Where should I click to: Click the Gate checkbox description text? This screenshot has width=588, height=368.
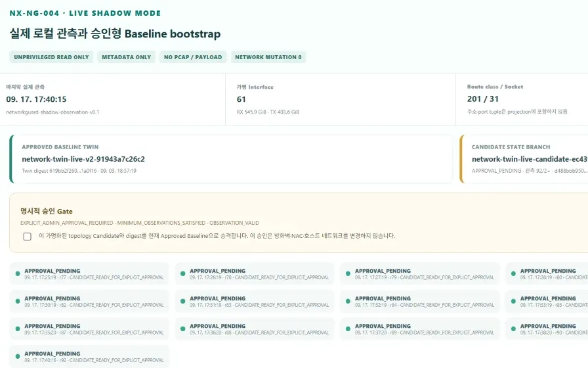click(x=217, y=236)
